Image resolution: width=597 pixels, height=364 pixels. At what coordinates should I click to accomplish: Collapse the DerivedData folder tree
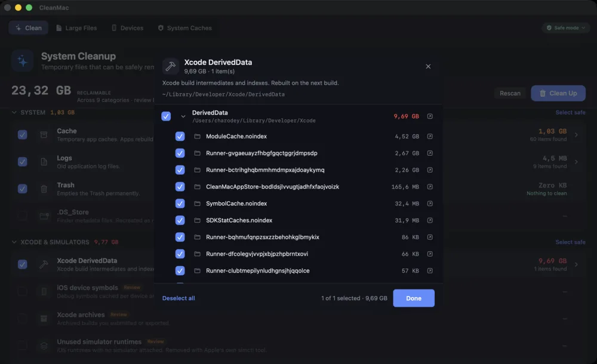[183, 116]
